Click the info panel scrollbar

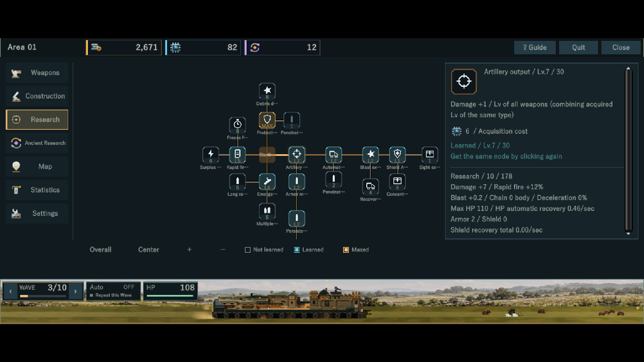point(628,151)
